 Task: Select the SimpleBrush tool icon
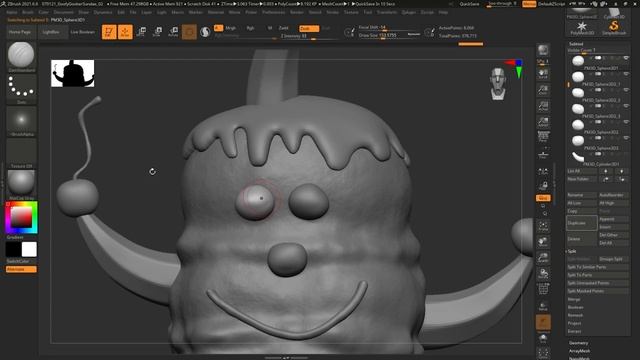point(614,28)
